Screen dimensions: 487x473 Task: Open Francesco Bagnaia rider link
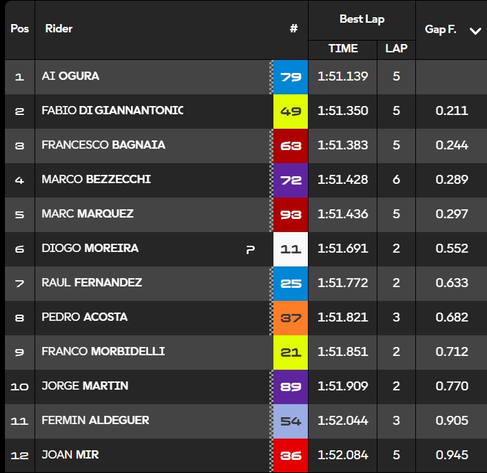[x=103, y=145]
